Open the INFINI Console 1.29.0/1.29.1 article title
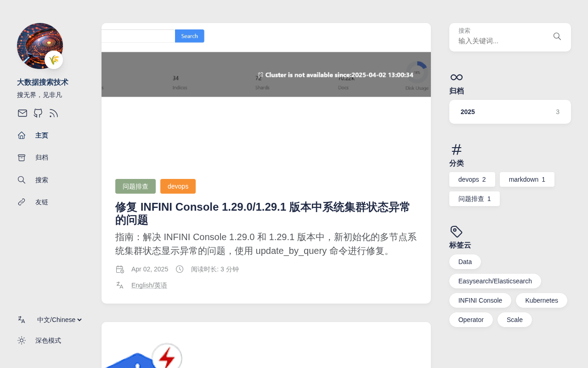Viewport: 588px width, 368px height. 263,213
